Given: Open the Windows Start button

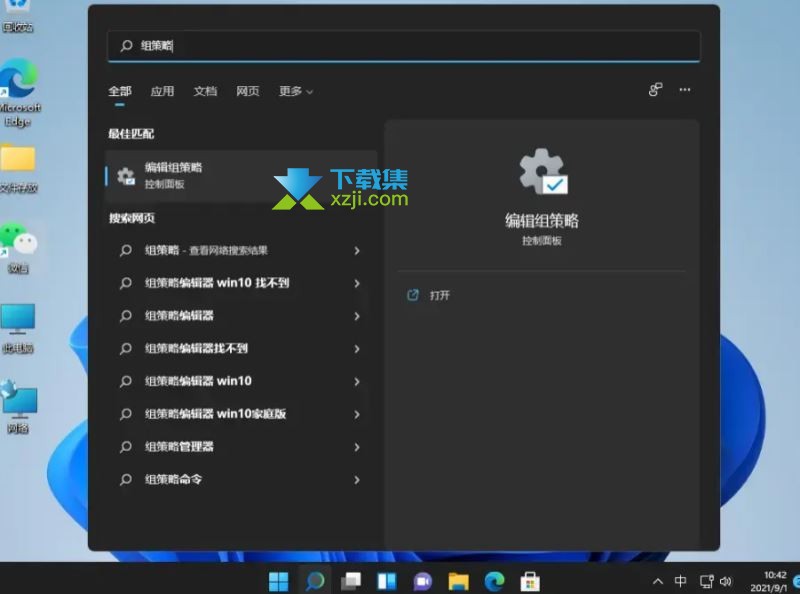Looking at the screenshot, I should click(x=279, y=581).
